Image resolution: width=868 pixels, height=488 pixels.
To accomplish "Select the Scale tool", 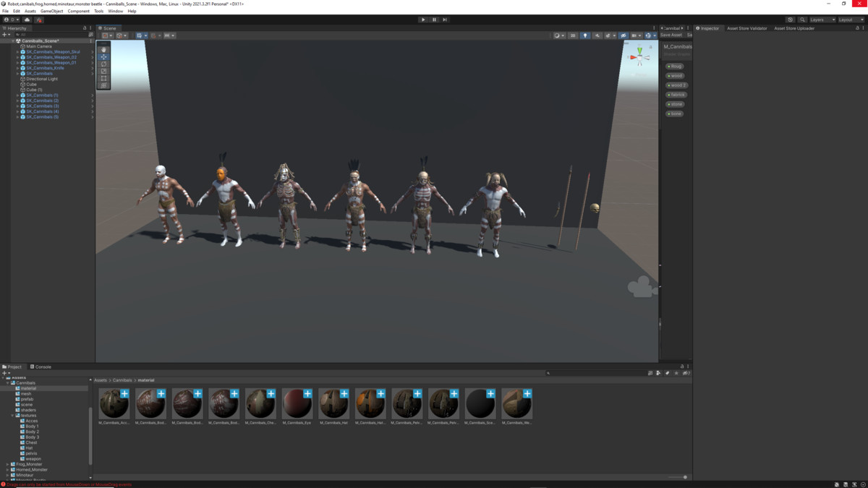I will [x=103, y=72].
